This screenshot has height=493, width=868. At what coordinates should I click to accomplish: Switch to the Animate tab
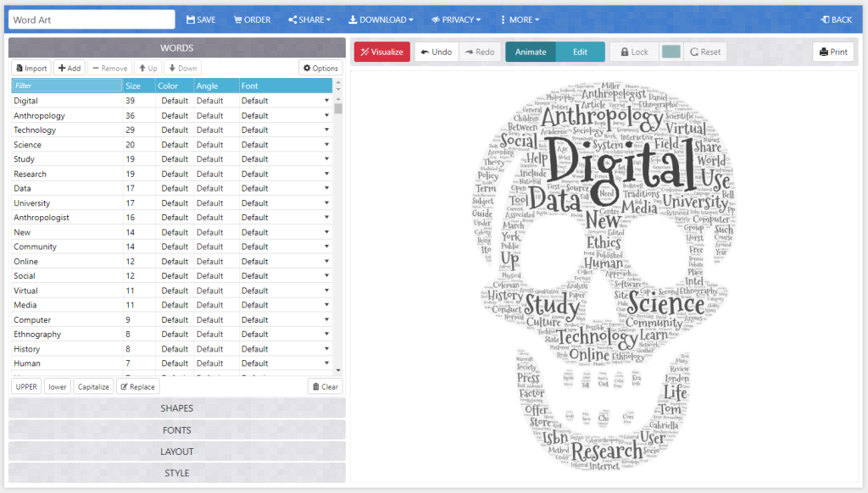coord(530,52)
